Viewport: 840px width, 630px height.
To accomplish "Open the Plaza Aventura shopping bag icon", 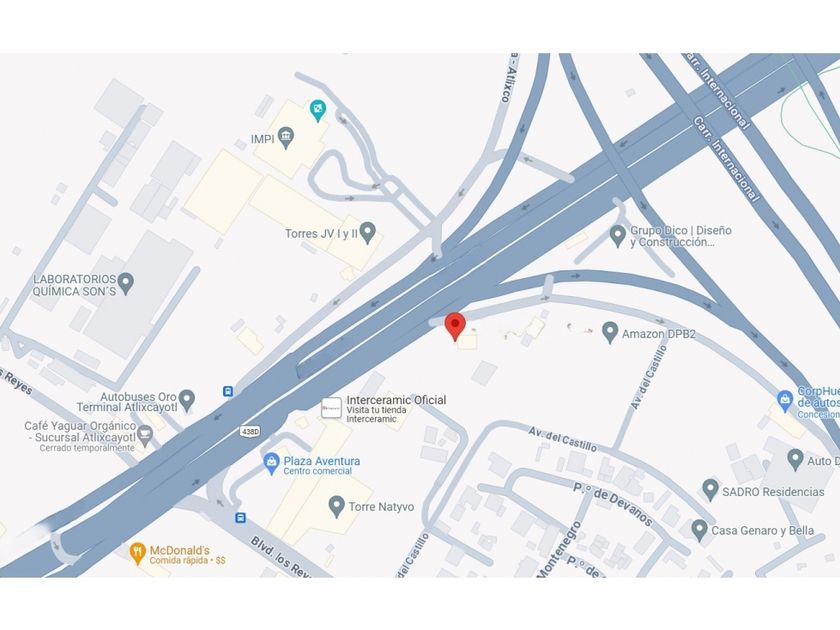I will tap(272, 464).
